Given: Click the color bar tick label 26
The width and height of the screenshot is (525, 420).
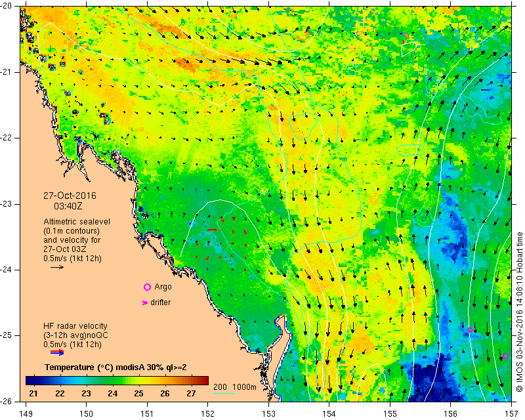Looking at the screenshot, I should pos(165,394).
